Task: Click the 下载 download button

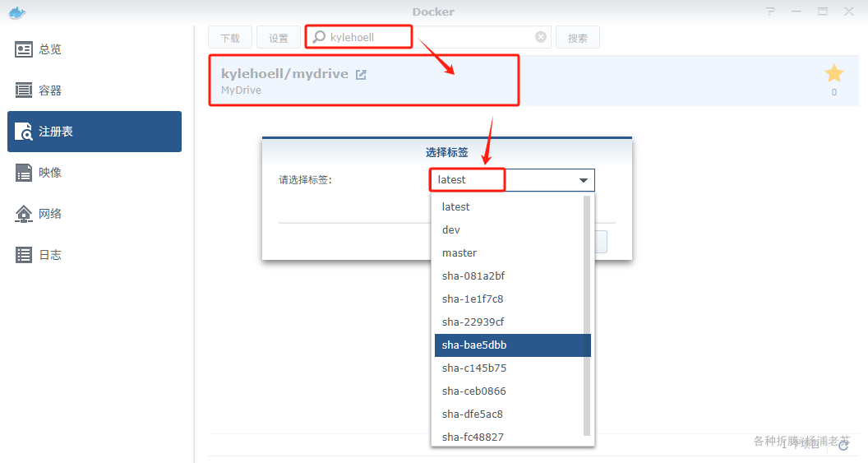Action: pos(230,38)
